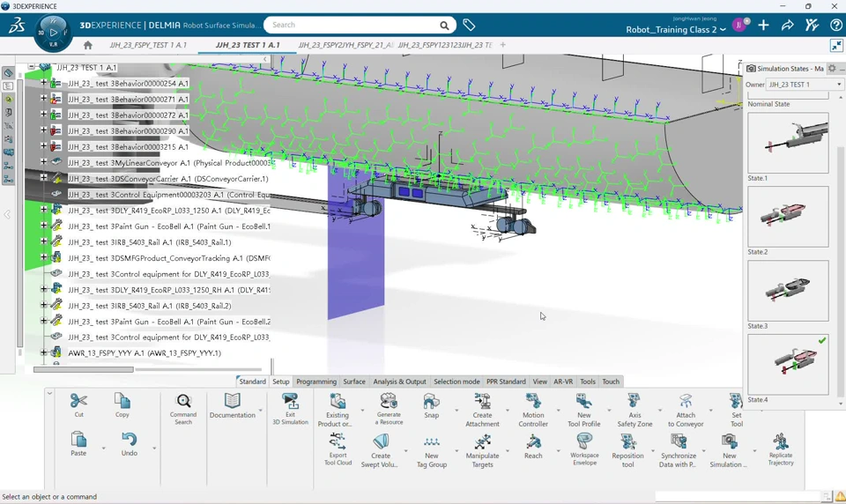Collapse the tree panel chevron
846x504 pixels.
point(264,59)
